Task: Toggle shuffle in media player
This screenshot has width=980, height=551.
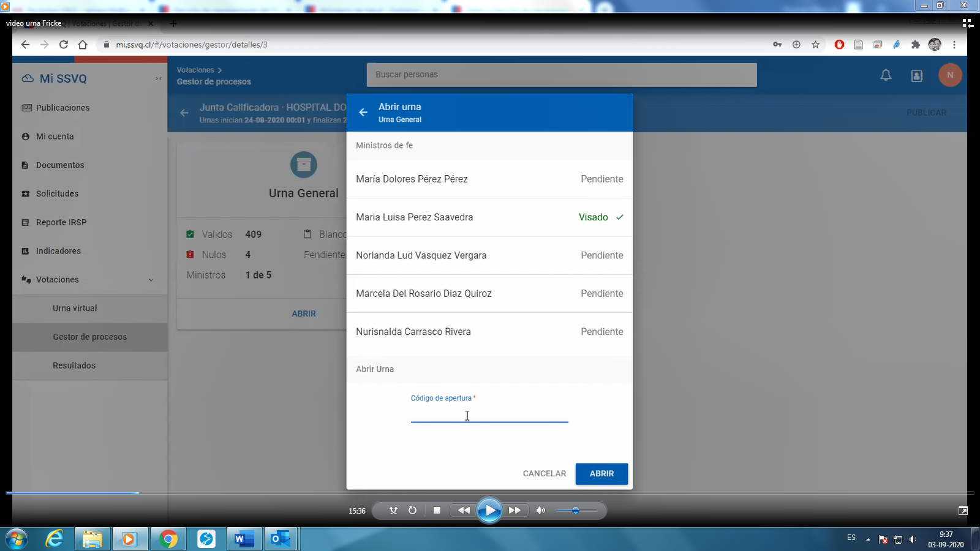Action: coord(393,511)
